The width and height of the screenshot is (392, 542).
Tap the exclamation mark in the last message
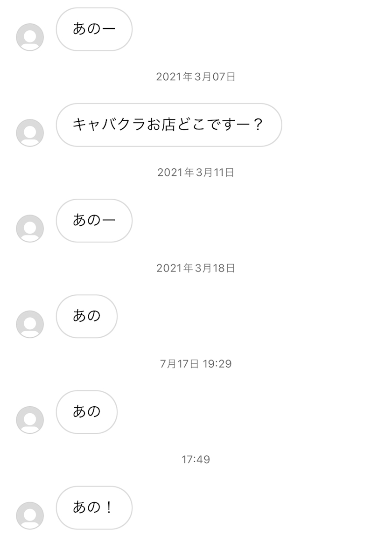click(109, 507)
